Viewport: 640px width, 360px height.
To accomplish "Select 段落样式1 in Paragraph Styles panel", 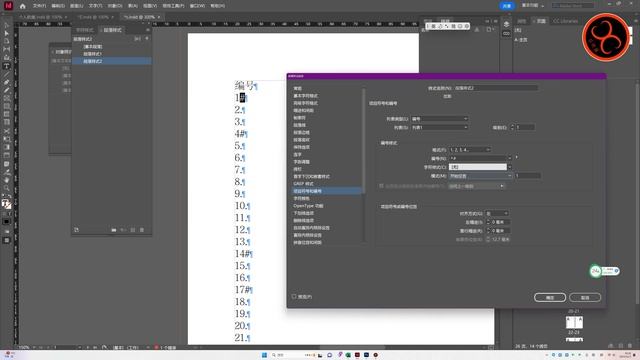I will pyautogui.click(x=92, y=54).
